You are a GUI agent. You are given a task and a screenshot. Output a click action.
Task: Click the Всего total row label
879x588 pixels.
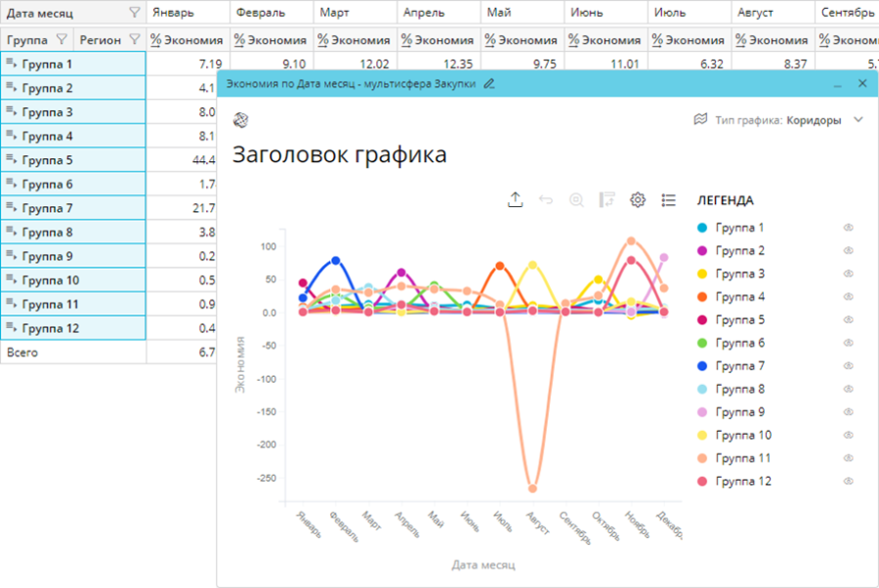pos(22,352)
